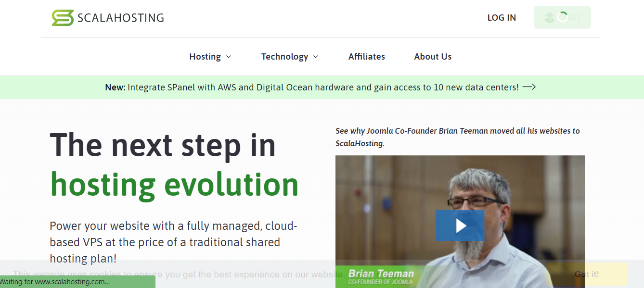Expand the Technology menu
This screenshot has height=288, width=644.
[x=290, y=56]
